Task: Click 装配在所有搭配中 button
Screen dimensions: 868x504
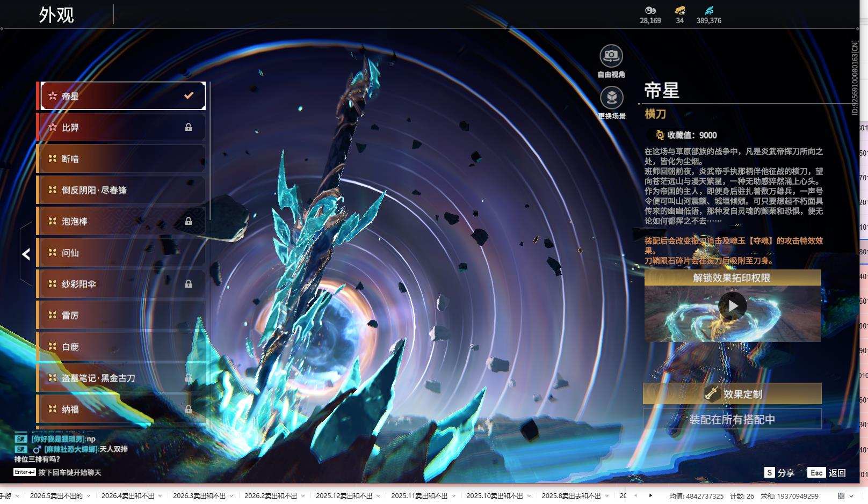Action: (732, 419)
